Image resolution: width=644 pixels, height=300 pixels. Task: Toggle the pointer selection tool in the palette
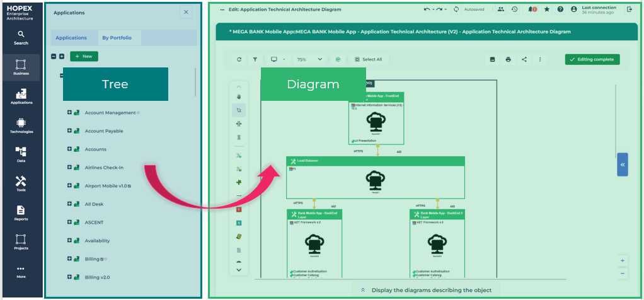tap(239, 110)
